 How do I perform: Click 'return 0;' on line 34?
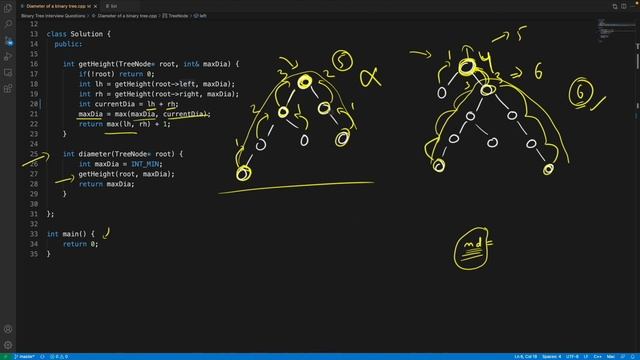pos(80,244)
